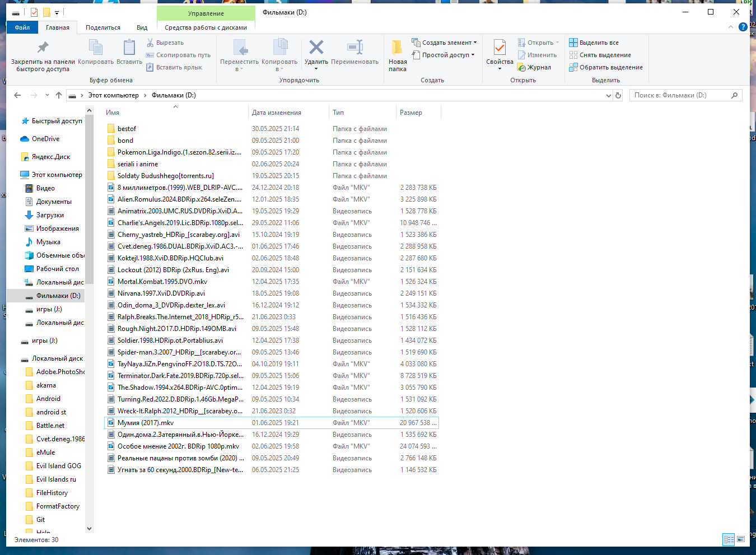The image size is (756, 555).
Task: Select Музыка in the navigation pane
Action: click(48, 242)
